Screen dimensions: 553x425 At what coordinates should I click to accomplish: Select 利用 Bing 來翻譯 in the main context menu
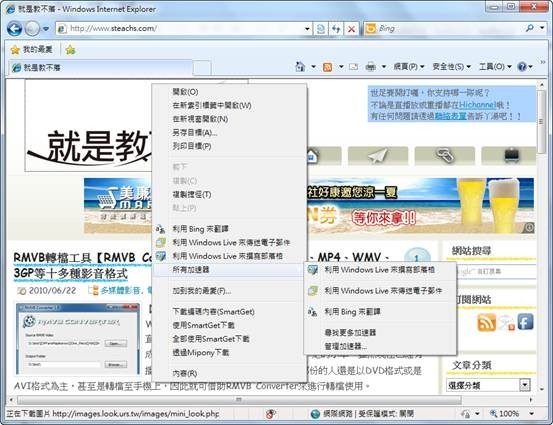click(x=229, y=229)
